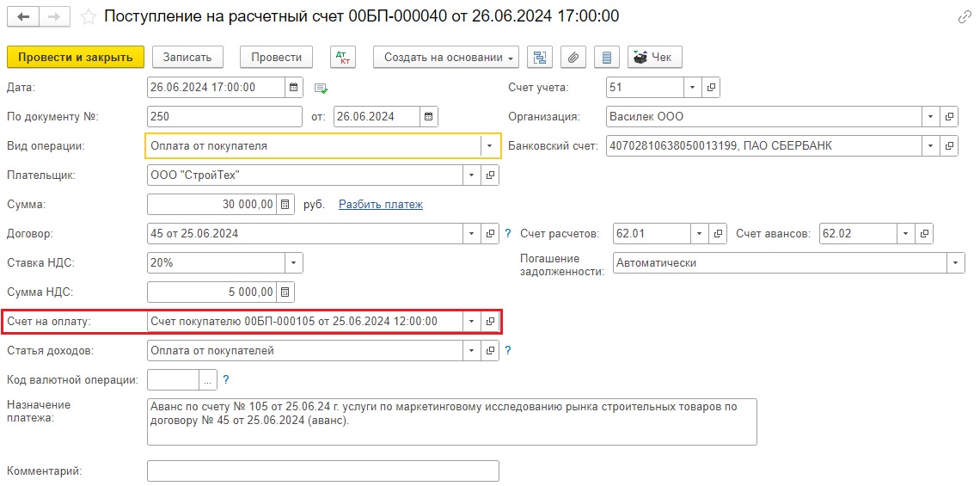
Task: Expand Вид операции dropdown
Action: pyautogui.click(x=489, y=145)
